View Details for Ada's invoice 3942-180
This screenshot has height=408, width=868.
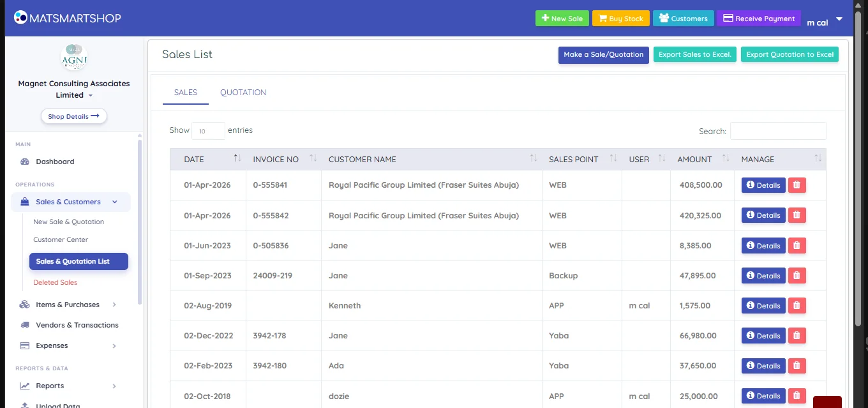[x=763, y=365]
